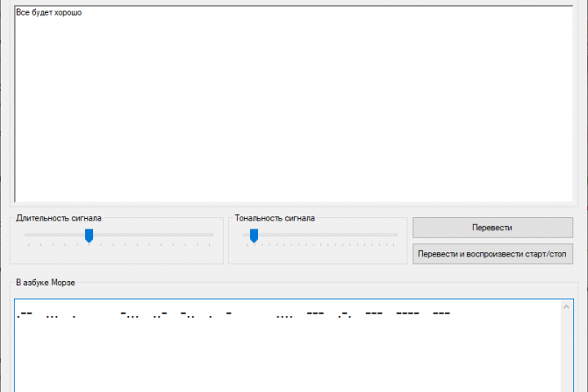
Task: Click the Тональность сигнала slider handle
Action: [x=254, y=236]
